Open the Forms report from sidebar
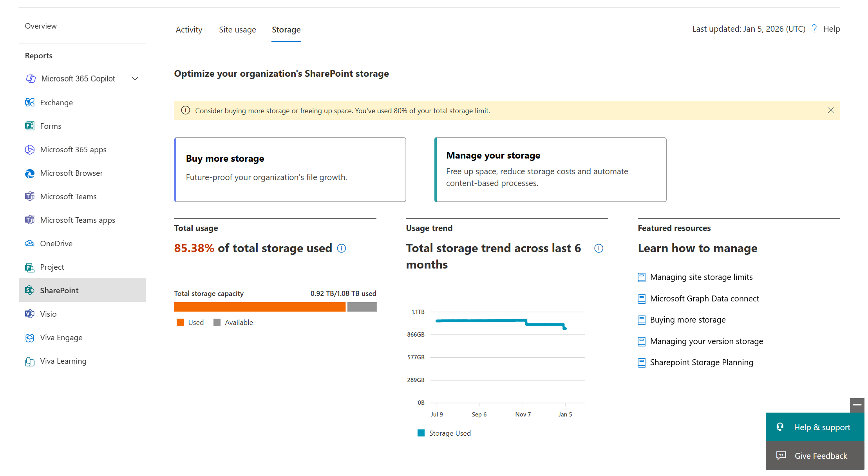The width and height of the screenshot is (868, 476). [51, 126]
